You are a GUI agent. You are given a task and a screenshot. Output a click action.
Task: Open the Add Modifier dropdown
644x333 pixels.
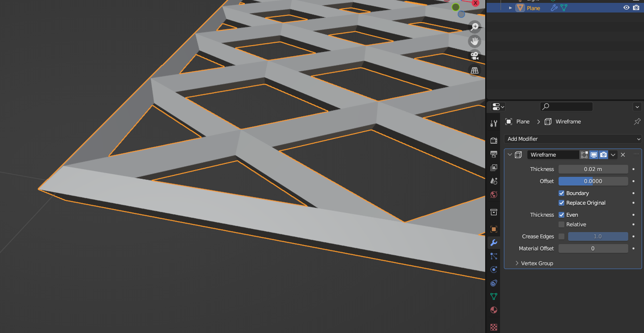(x=573, y=139)
